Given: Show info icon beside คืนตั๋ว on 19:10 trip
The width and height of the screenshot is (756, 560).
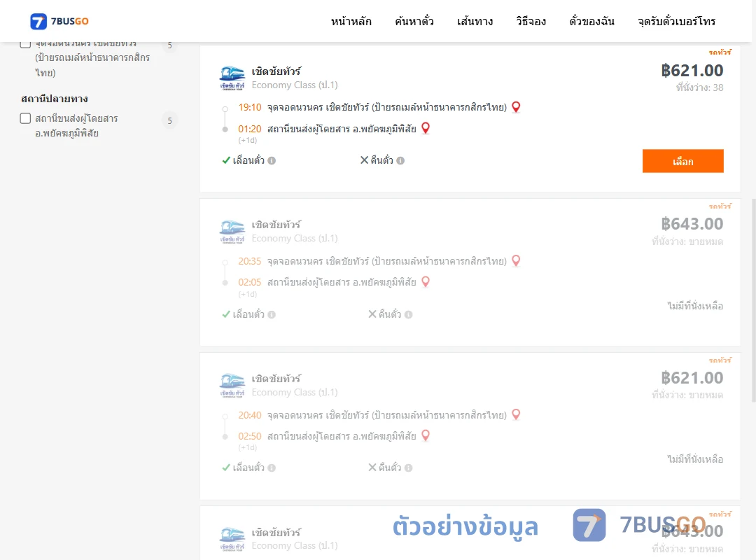Looking at the screenshot, I should click(400, 160).
